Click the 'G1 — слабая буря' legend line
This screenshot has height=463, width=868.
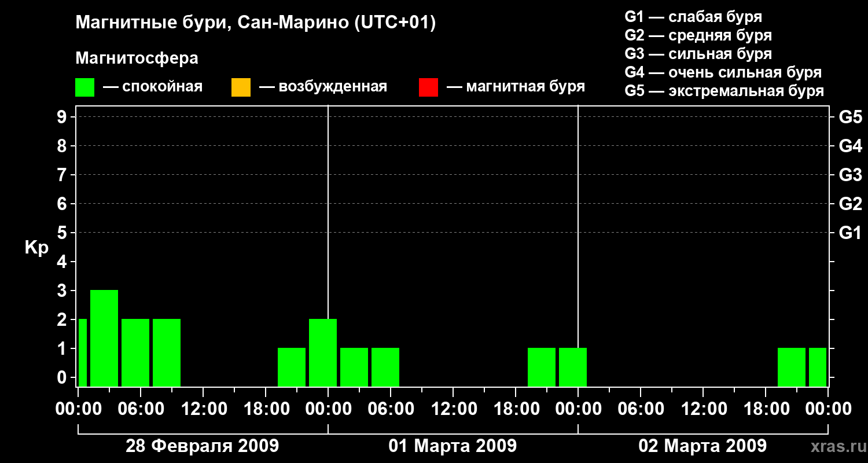click(x=693, y=17)
